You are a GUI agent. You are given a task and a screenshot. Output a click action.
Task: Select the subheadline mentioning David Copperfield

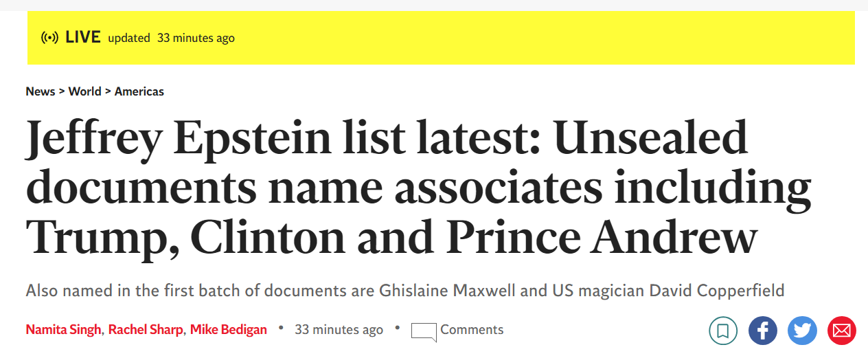click(405, 291)
